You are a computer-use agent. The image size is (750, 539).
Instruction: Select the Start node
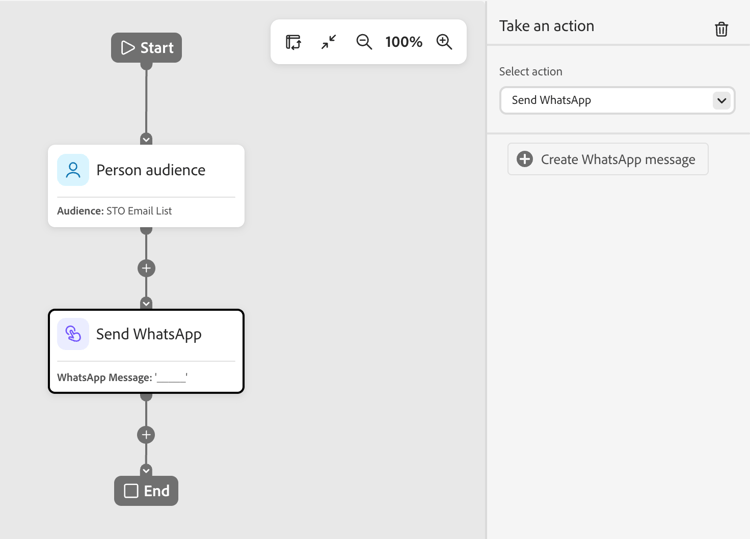(x=146, y=48)
